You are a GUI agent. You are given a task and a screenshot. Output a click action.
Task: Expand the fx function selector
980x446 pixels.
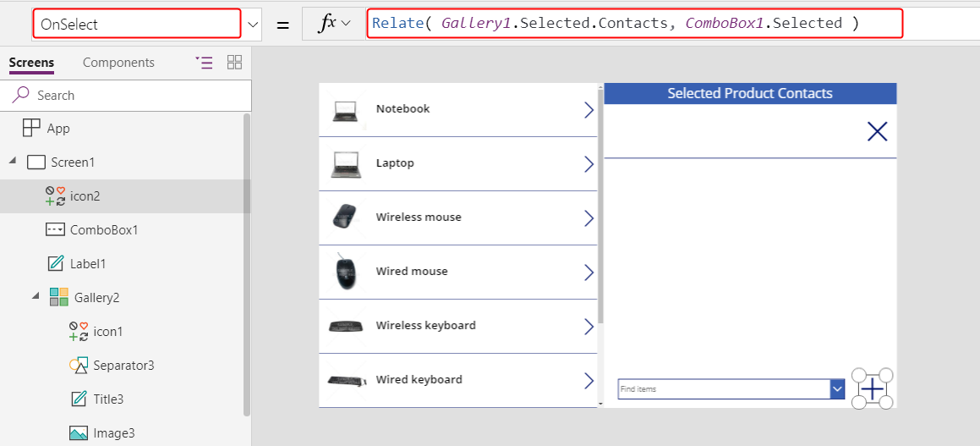click(x=334, y=24)
